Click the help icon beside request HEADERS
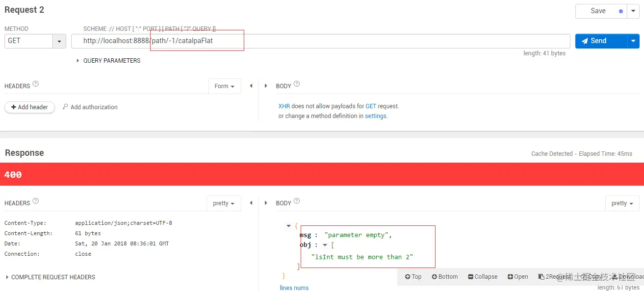Screen dimensions: 644x291 [36, 84]
